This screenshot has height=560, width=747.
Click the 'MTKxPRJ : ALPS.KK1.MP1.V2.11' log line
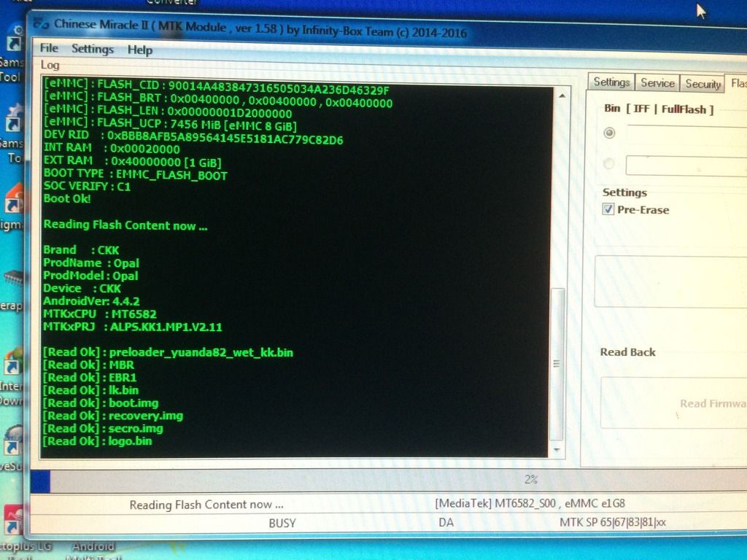pyautogui.click(x=133, y=327)
